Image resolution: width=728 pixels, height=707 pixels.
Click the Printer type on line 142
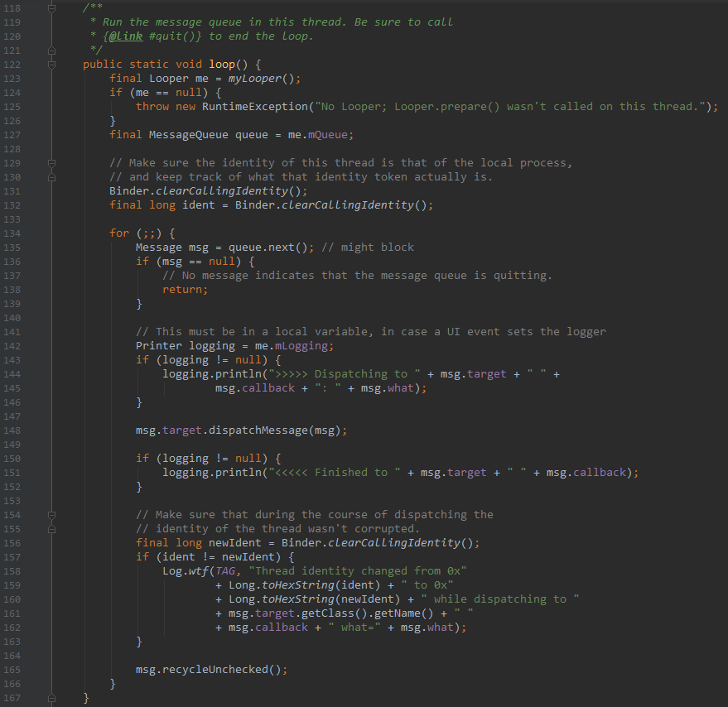pyautogui.click(x=159, y=345)
